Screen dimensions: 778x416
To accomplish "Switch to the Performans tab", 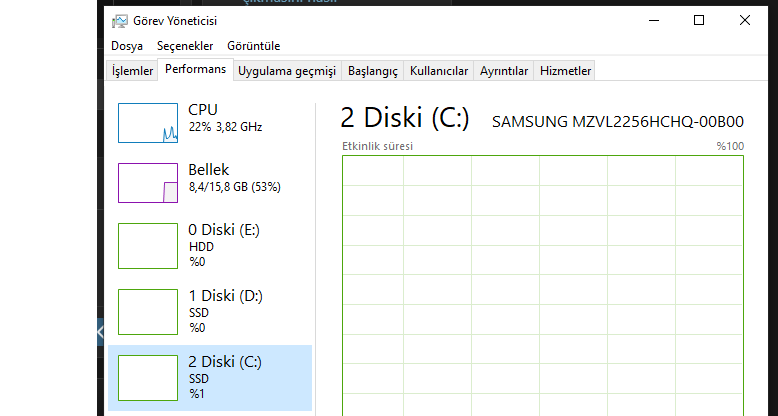I will (196, 70).
